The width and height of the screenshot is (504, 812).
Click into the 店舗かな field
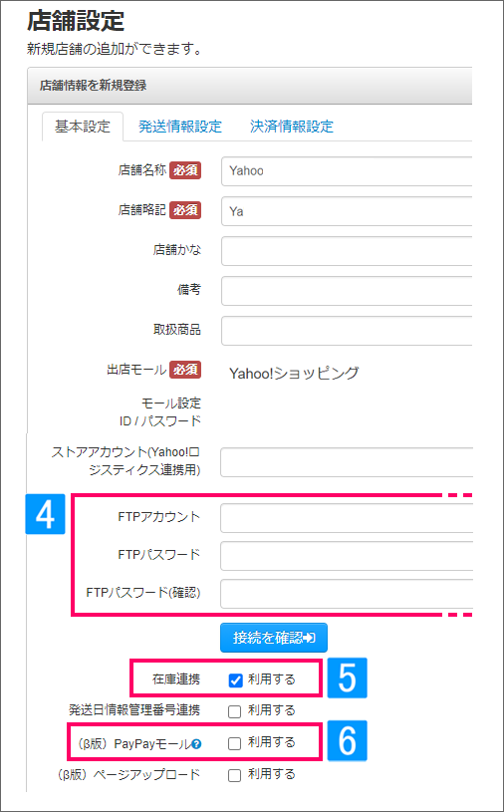[347, 251]
